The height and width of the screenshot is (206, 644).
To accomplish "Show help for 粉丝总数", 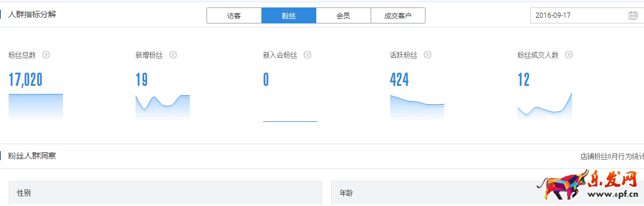I will (x=46, y=55).
